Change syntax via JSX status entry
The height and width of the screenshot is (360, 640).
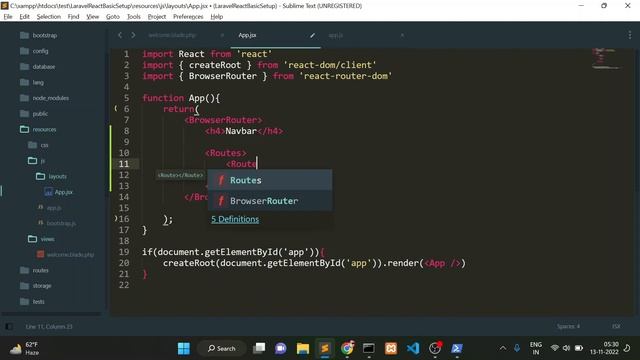616,327
